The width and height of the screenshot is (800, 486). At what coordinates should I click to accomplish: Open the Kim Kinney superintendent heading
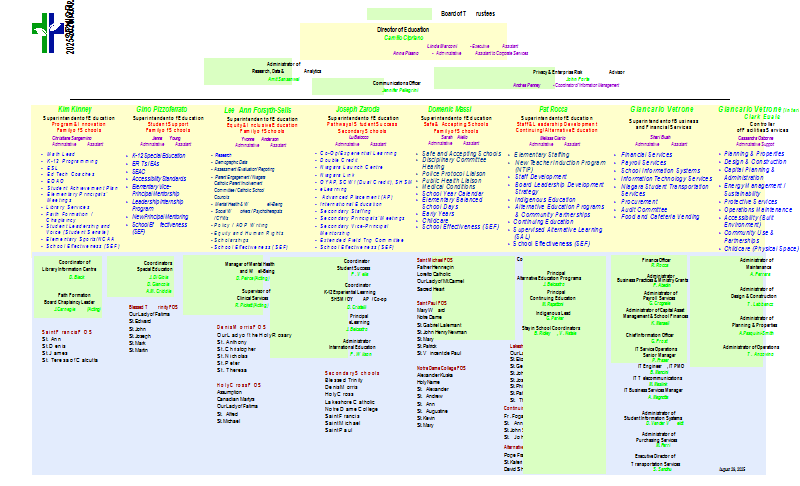coord(73,108)
